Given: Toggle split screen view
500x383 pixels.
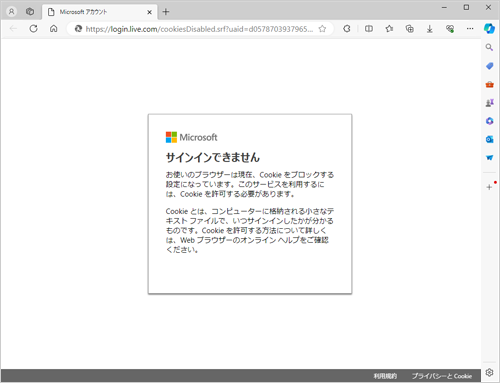Looking at the screenshot, I should [369, 29].
